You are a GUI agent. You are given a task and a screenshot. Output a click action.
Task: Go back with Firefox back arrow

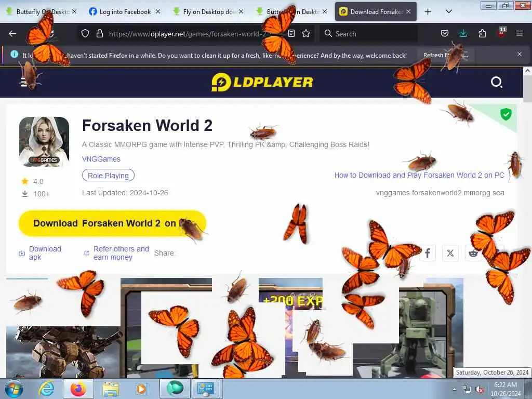tap(12, 34)
